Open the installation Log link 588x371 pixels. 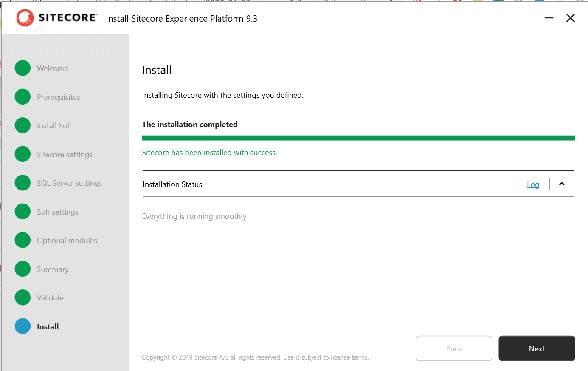[533, 184]
